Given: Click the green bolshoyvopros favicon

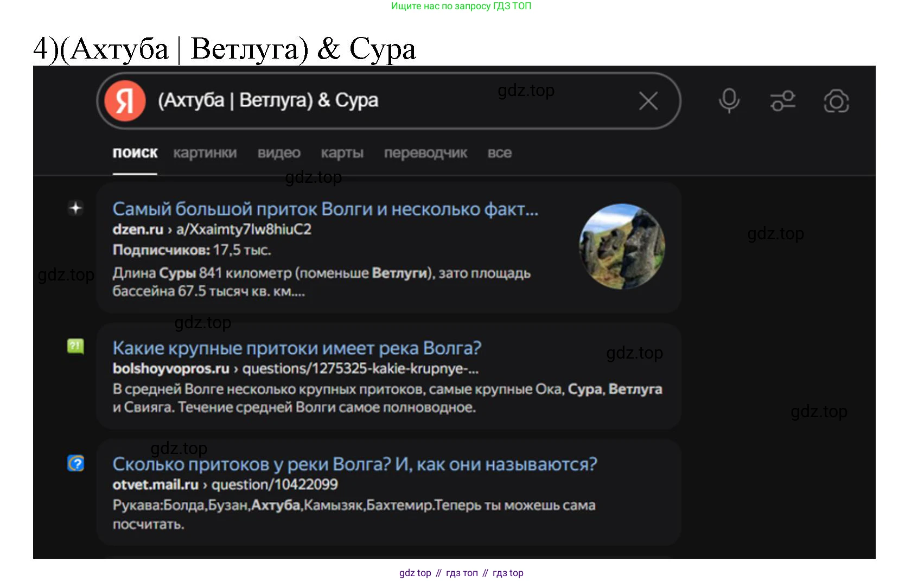Looking at the screenshot, I should (x=75, y=346).
